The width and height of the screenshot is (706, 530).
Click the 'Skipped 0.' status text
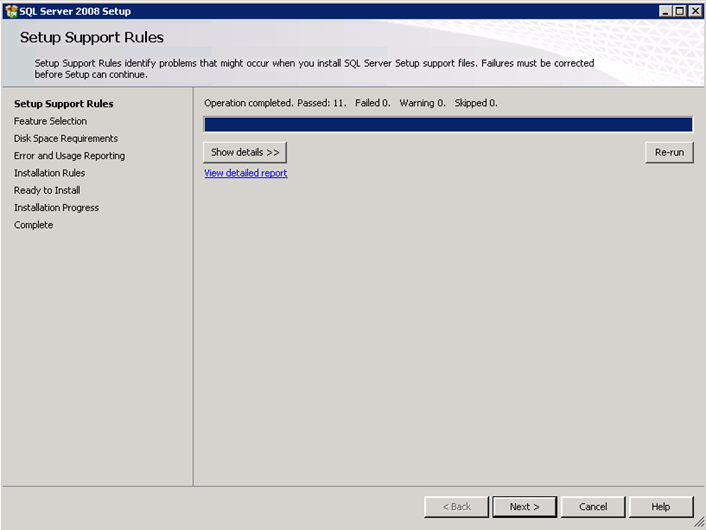coord(476,103)
